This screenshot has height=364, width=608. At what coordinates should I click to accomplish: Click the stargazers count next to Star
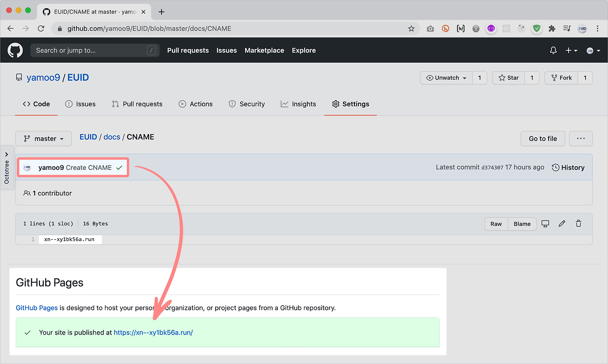tap(532, 78)
